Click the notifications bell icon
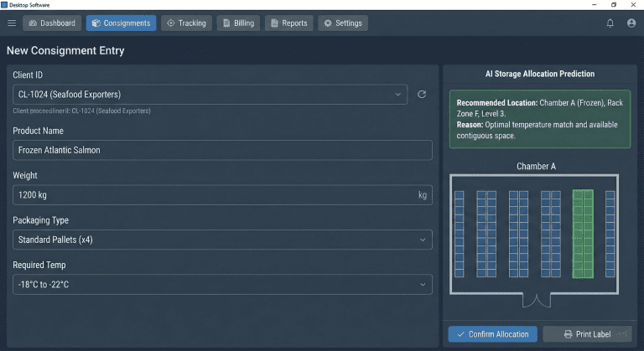644x351 pixels. [610, 23]
